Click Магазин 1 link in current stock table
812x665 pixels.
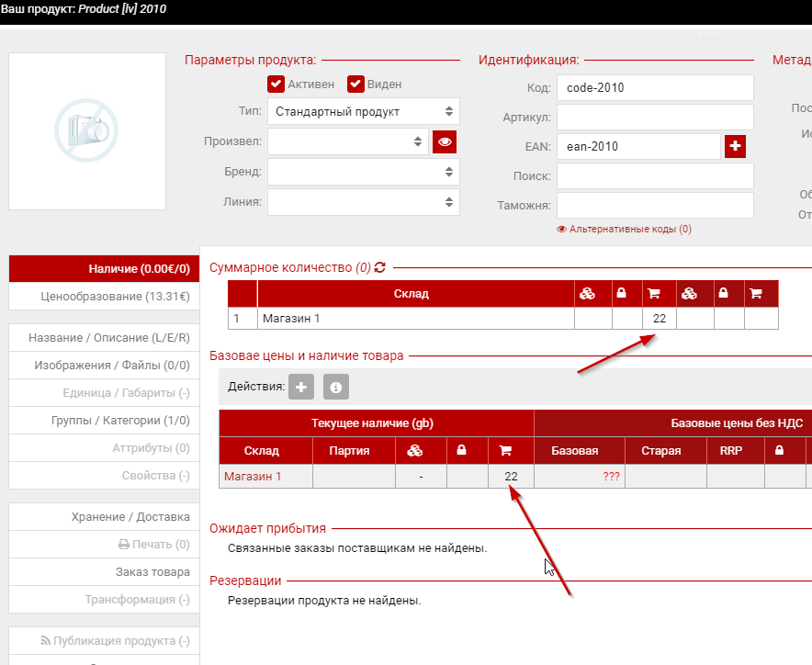[x=253, y=476]
